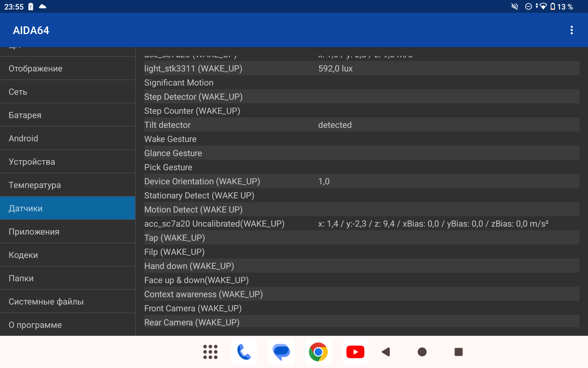Screen dimensions: 588x368
Task: Select the Отображение sidebar item
Action: point(67,68)
